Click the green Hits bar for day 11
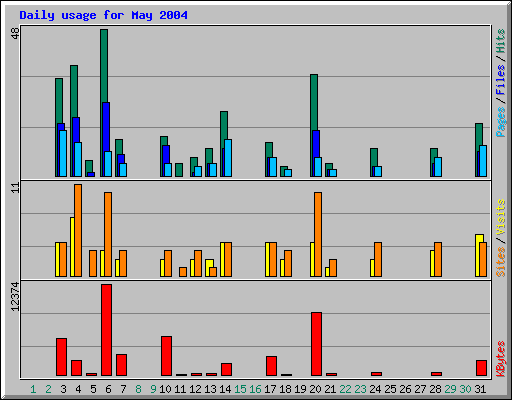The image size is (512, 400). pos(179,170)
